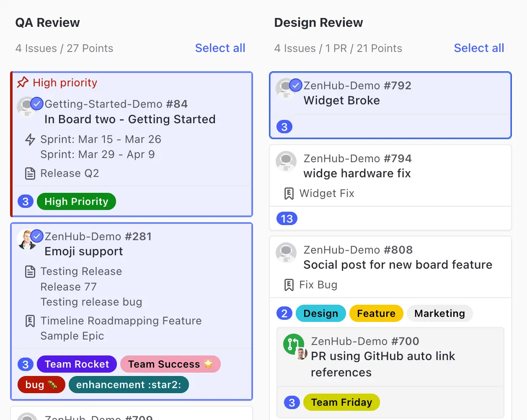Click the cyan Design label

coord(321,314)
